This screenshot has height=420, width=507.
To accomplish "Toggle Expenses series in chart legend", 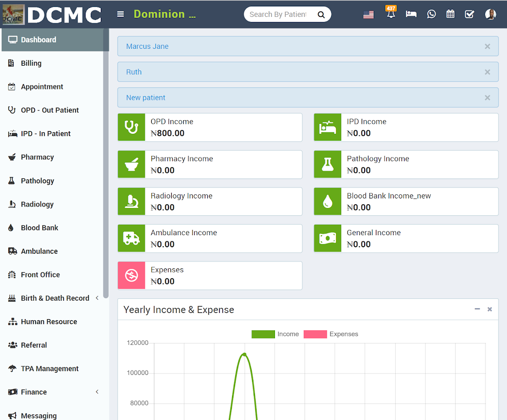I will click(x=331, y=334).
